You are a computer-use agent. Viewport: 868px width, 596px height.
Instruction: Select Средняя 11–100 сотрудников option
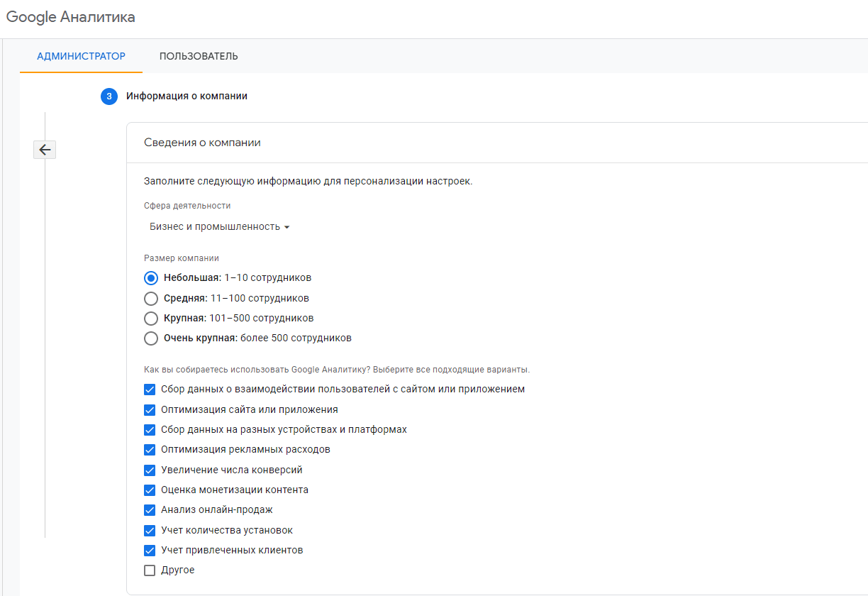(150, 298)
